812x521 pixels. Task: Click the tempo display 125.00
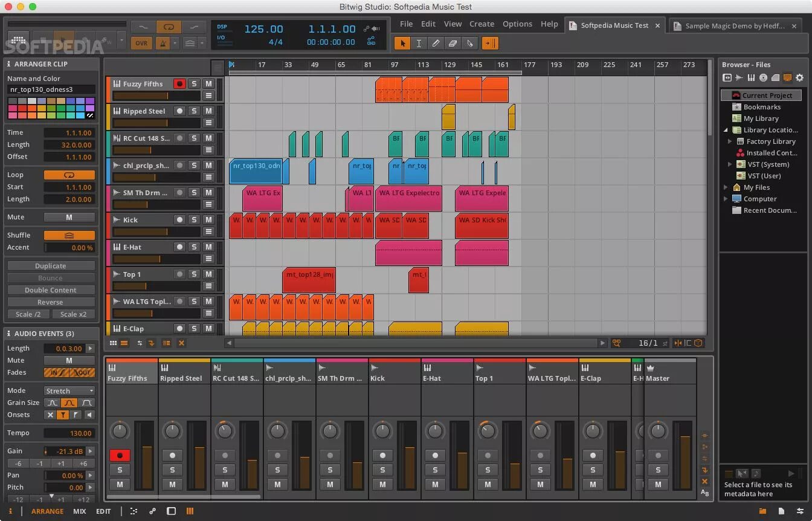tap(263, 29)
